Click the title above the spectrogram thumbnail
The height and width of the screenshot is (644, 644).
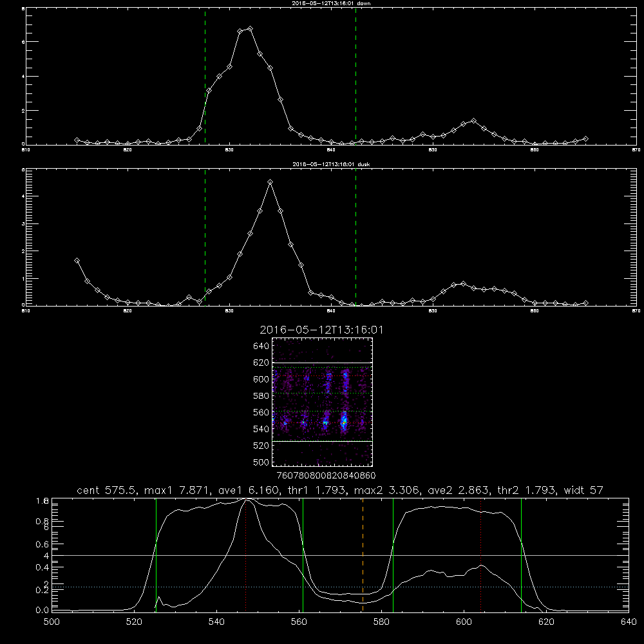tap(321, 330)
